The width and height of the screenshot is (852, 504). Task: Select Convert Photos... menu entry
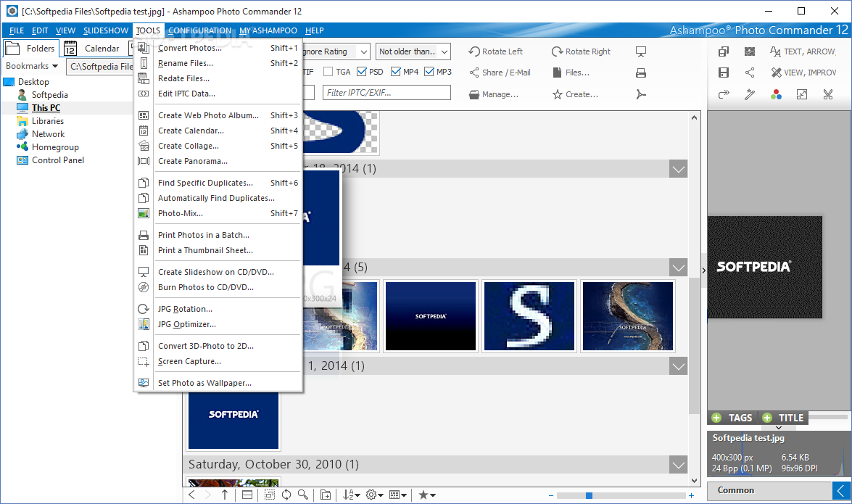coord(218,48)
